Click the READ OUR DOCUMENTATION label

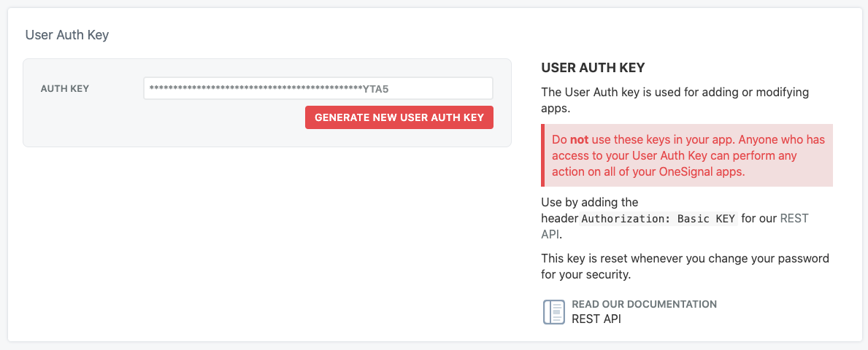point(645,304)
